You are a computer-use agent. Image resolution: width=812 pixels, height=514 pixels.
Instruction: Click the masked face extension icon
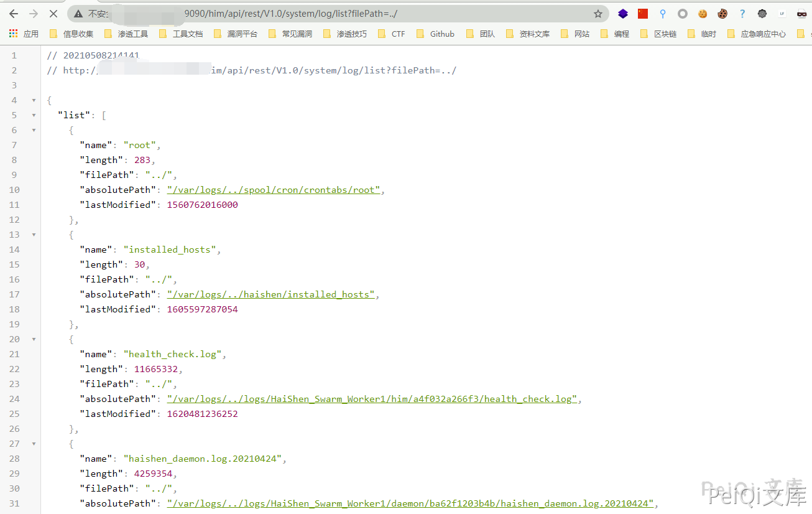pyautogui.click(x=801, y=14)
